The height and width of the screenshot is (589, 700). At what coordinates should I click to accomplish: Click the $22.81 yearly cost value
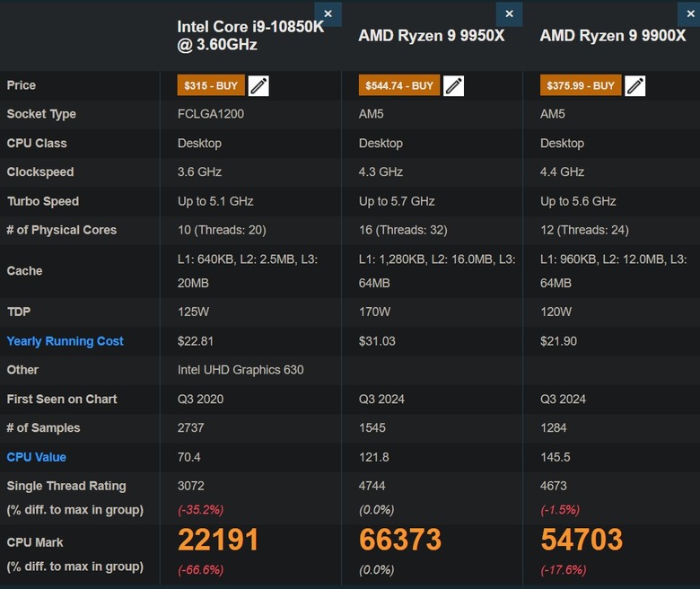(x=196, y=341)
